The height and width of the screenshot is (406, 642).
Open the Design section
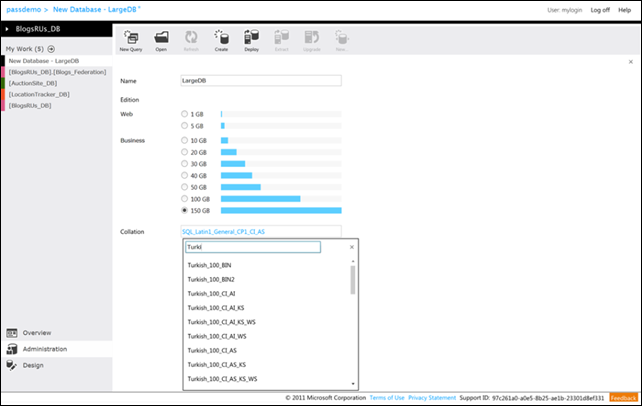pos(57,365)
